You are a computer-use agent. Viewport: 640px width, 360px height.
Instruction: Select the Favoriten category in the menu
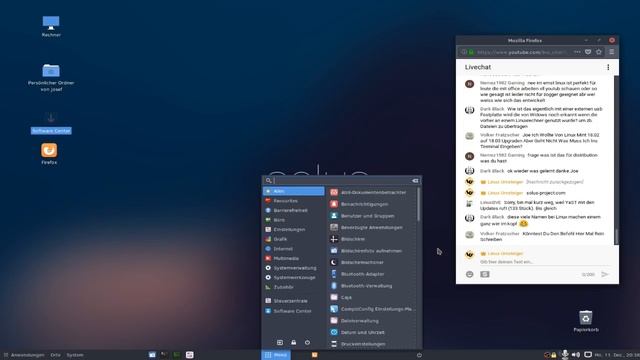[293, 201]
